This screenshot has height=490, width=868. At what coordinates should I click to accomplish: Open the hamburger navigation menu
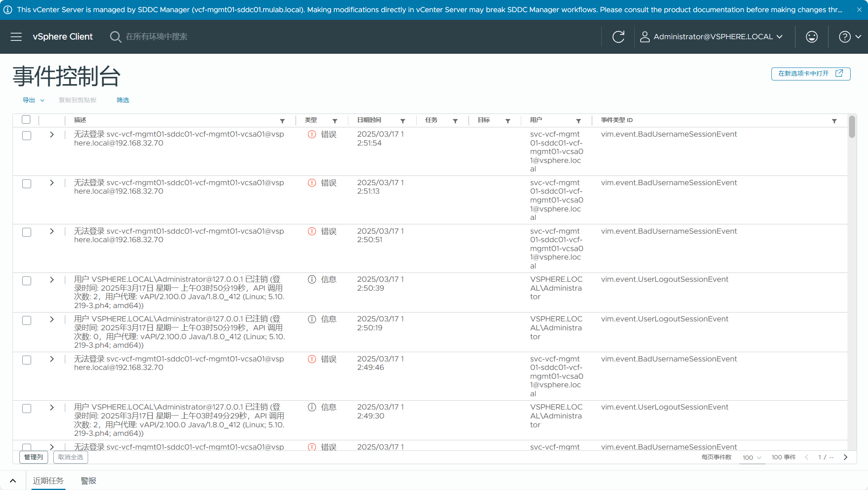tap(16, 37)
